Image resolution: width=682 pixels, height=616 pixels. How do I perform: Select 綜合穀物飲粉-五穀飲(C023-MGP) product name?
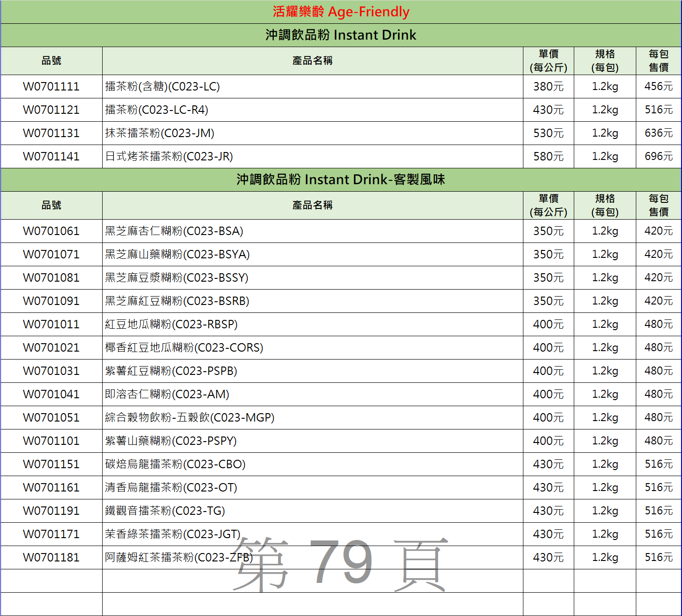pos(189,418)
